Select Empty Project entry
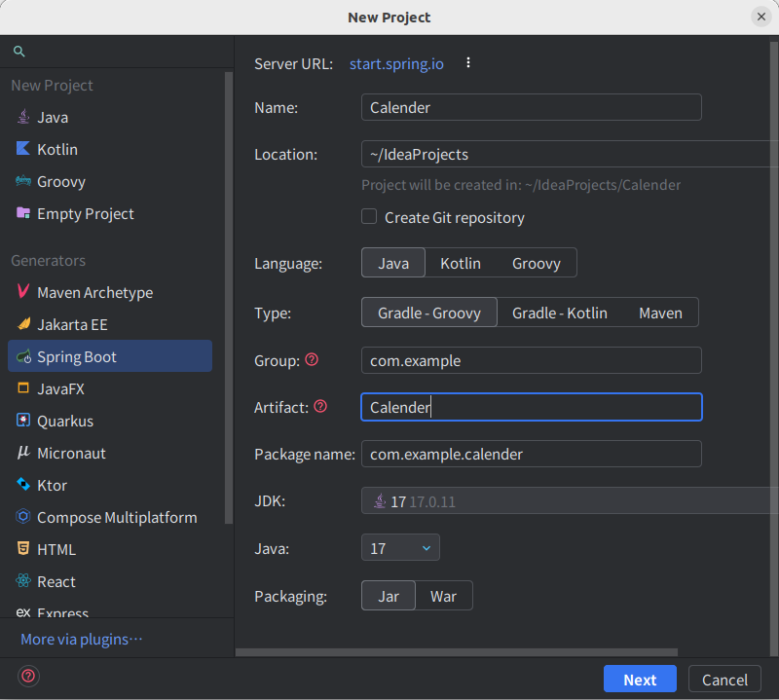779x700 pixels. [110, 213]
